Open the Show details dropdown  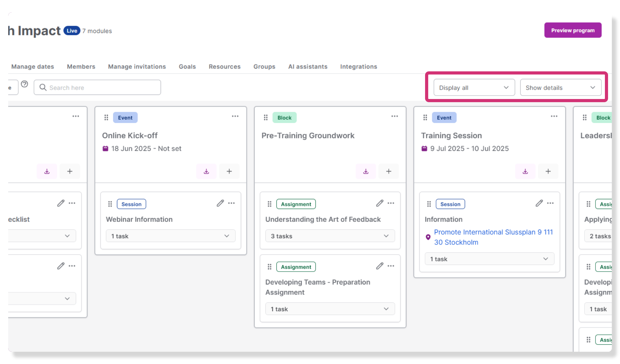(561, 87)
